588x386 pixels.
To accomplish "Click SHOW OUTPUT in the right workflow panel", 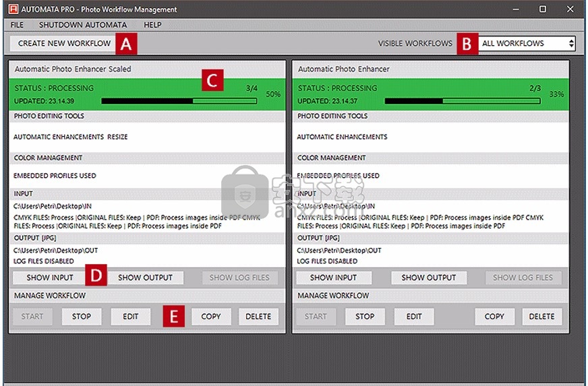I will point(429,278).
